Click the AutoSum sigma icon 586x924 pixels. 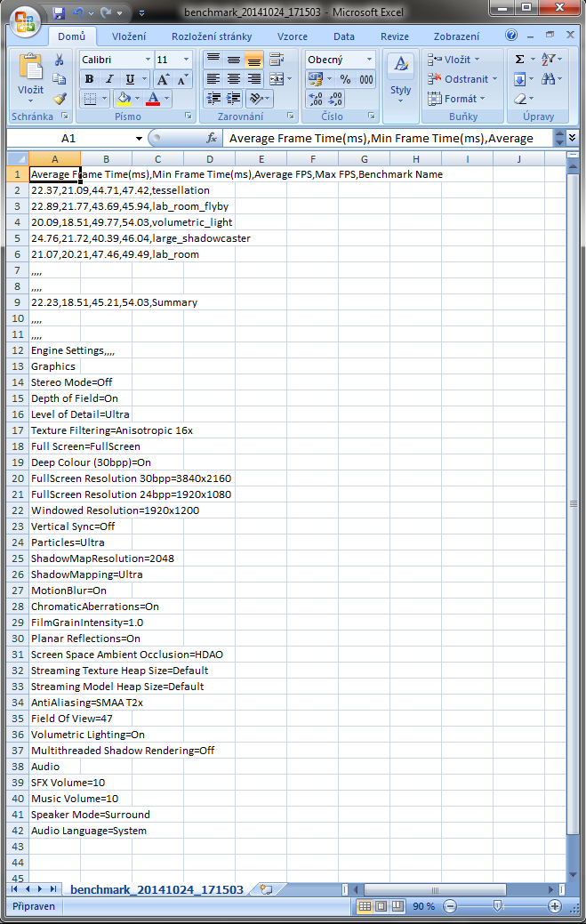(x=520, y=60)
